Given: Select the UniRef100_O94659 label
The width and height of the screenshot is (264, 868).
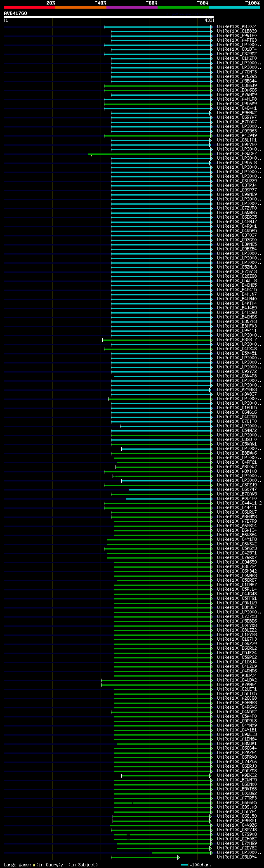Looking at the screenshot, I should click(x=237, y=562).
